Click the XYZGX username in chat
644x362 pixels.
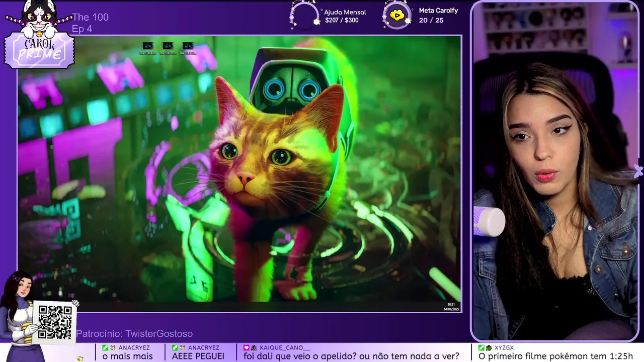pyautogui.click(x=504, y=348)
